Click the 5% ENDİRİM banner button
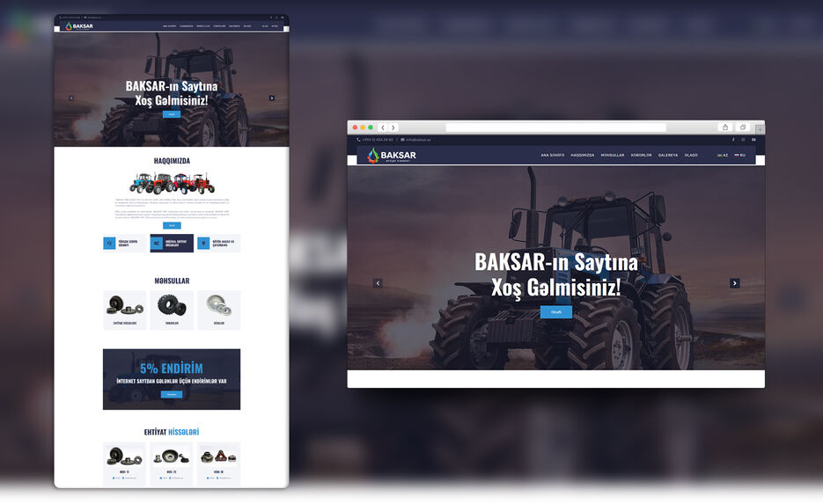The width and height of the screenshot is (823, 504). click(x=172, y=394)
